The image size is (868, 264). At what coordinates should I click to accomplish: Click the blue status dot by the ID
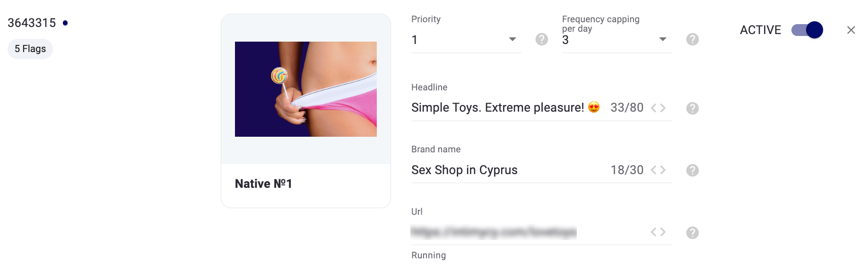[x=65, y=23]
